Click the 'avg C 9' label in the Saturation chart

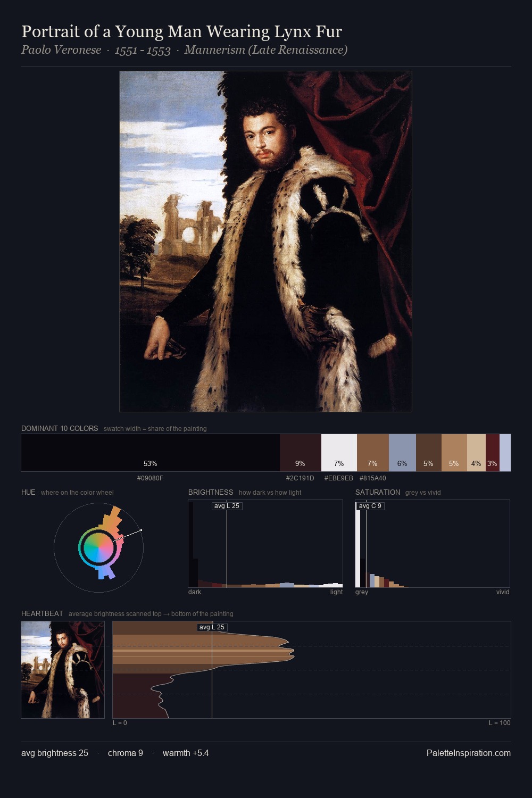[x=370, y=506]
